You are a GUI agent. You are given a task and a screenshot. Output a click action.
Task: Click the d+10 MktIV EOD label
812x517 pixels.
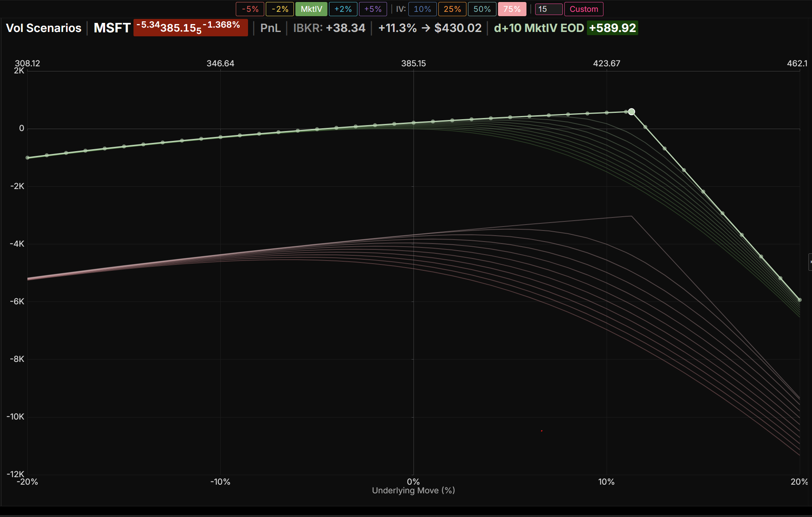tap(539, 28)
